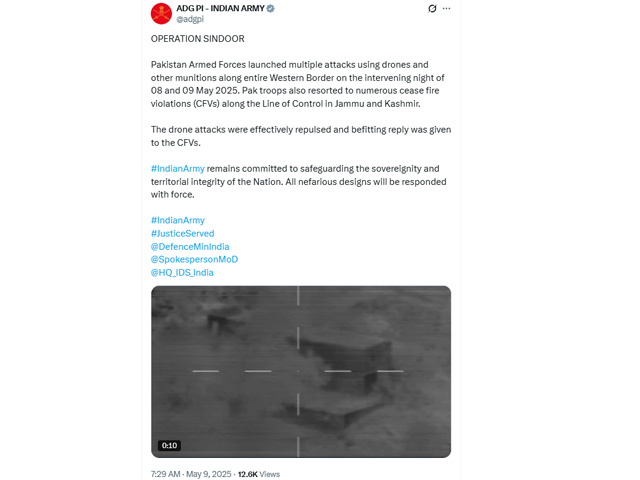Click the 0:10 video duration badge
The width and height of the screenshot is (640, 480).
click(x=169, y=445)
